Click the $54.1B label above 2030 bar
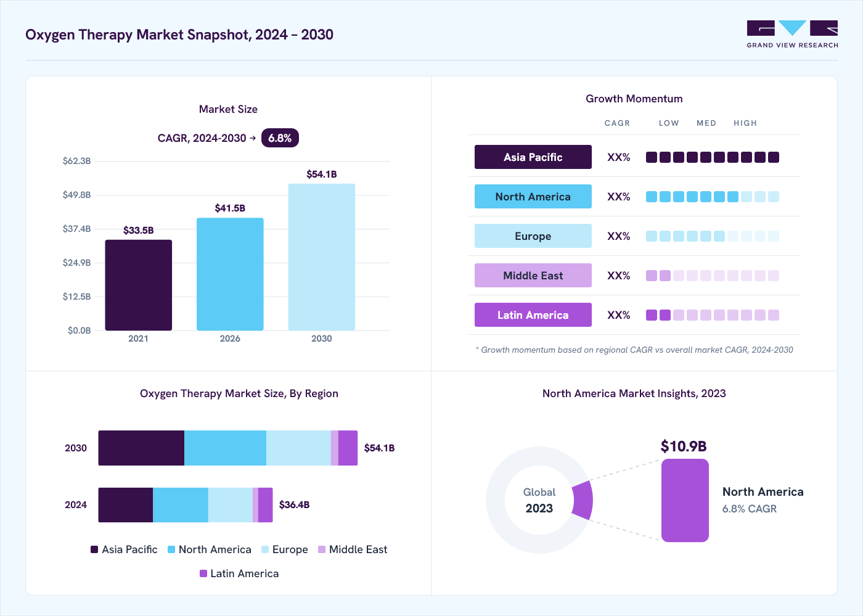Viewport: 863px width, 616px height. pyautogui.click(x=322, y=175)
